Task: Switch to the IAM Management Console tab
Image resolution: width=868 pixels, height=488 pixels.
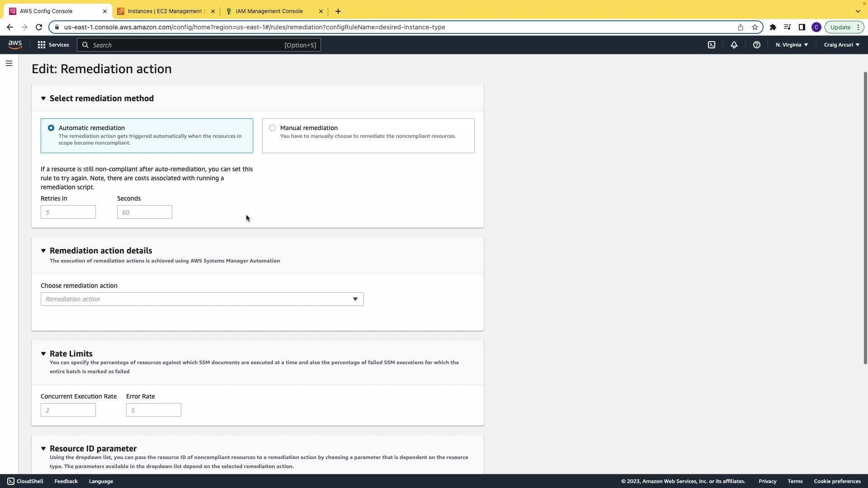Action: (x=269, y=11)
